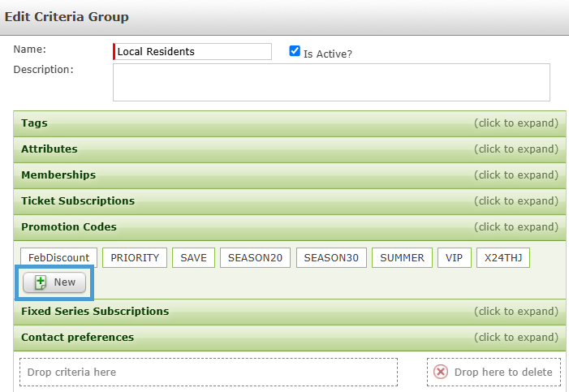Click the green plus icon on New button
The height and width of the screenshot is (392, 569).
[x=41, y=282]
